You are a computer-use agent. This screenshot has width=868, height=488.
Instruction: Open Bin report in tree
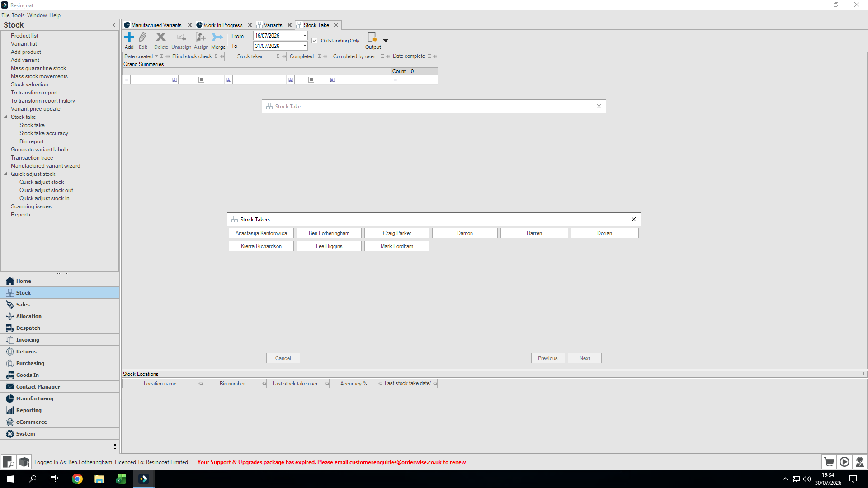click(x=32, y=141)
